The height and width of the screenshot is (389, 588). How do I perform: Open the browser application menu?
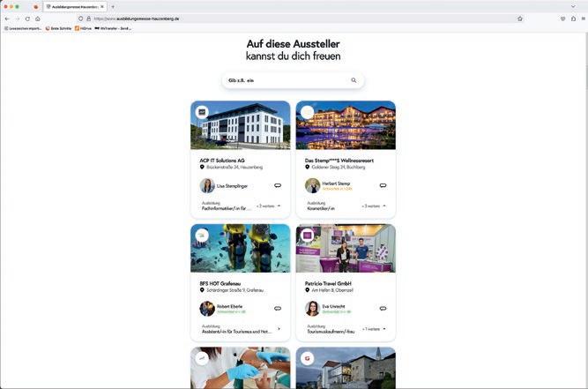[584, 19]
